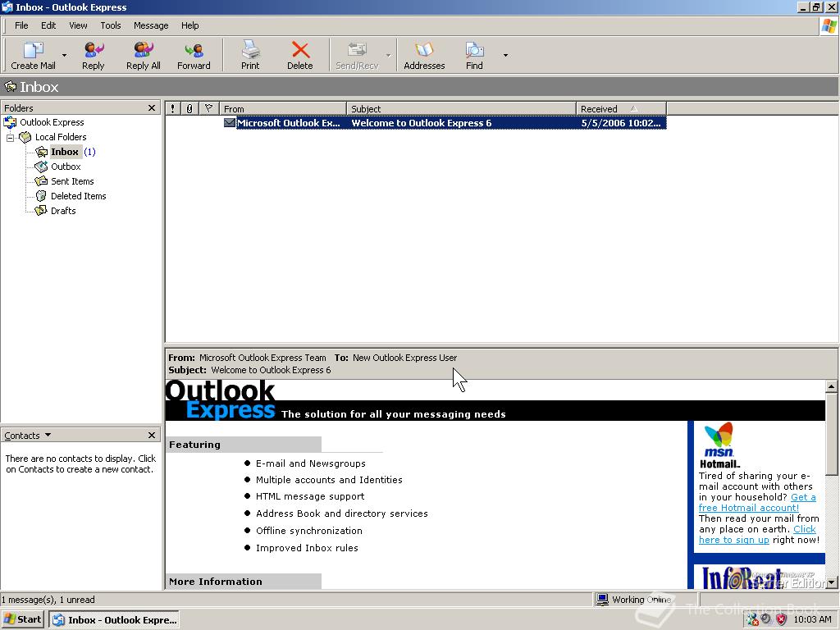Open the View menu
840x630 pixels.
pyautogui.click(x=78, y=25)
